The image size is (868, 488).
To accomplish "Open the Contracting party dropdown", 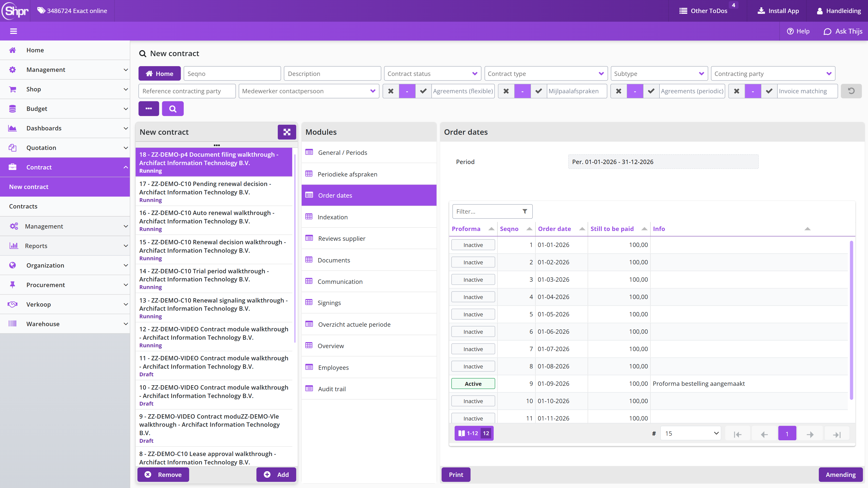I will coord(773,73).
